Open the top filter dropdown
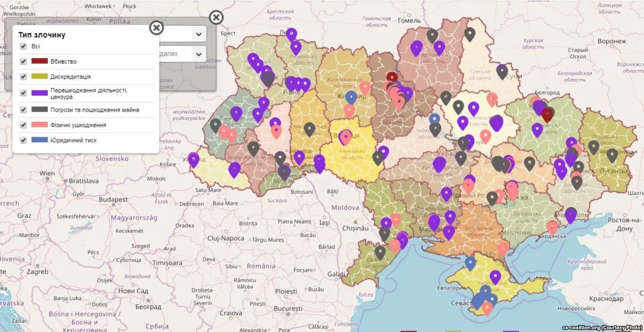The height and width of the screenshot is (332, 644). 198,33
